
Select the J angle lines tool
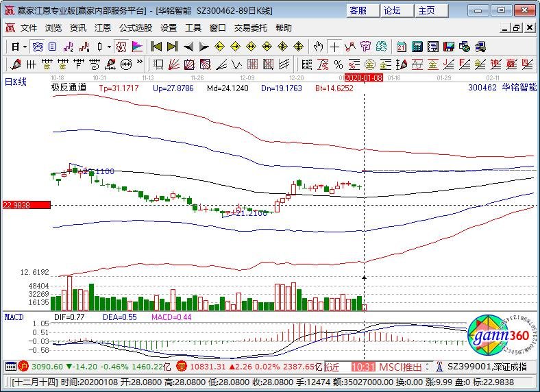click(x=449, y=64)
